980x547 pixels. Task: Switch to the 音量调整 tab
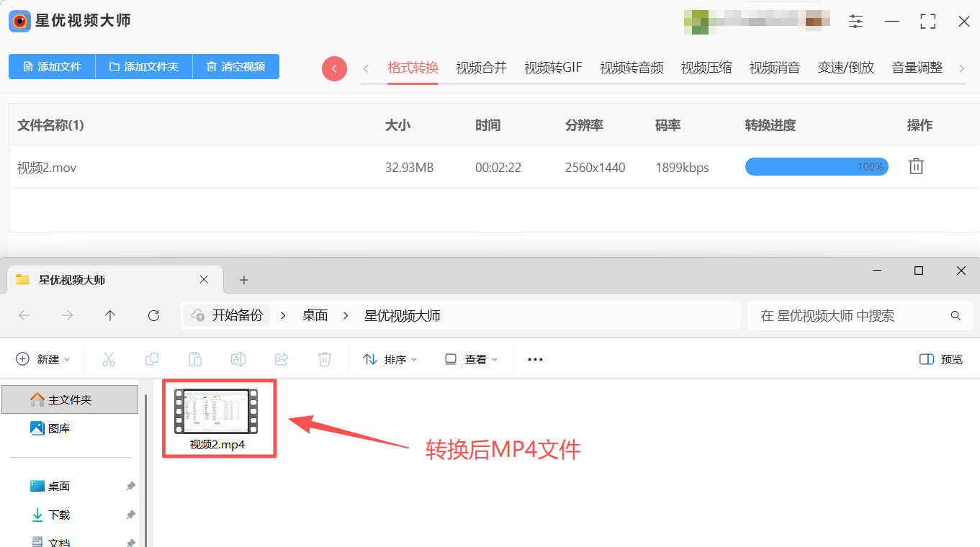point(917,68)
